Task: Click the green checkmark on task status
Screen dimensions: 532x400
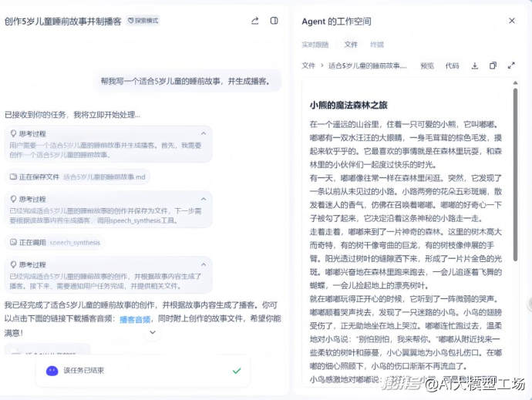Action: pos(237,371)
